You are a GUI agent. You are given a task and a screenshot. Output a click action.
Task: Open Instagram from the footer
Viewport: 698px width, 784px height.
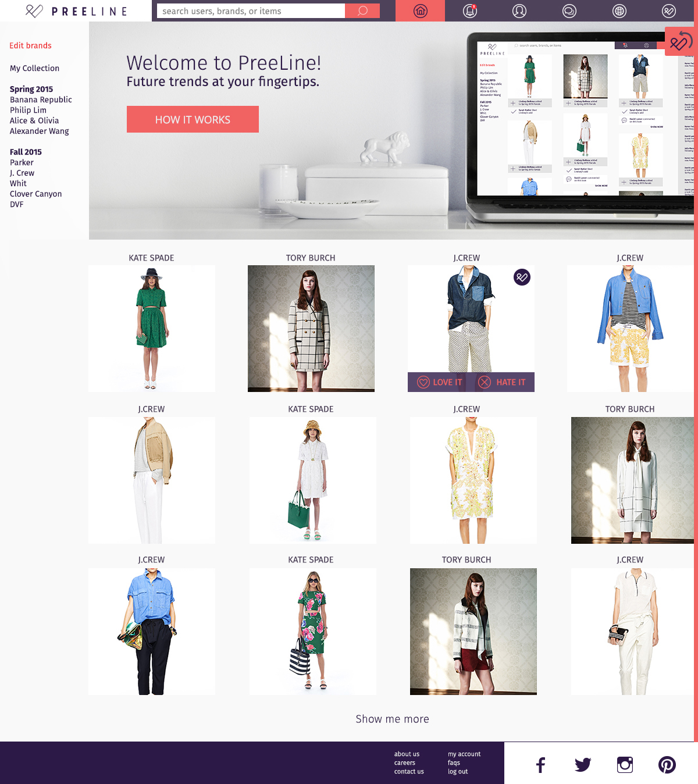[625, 765]
